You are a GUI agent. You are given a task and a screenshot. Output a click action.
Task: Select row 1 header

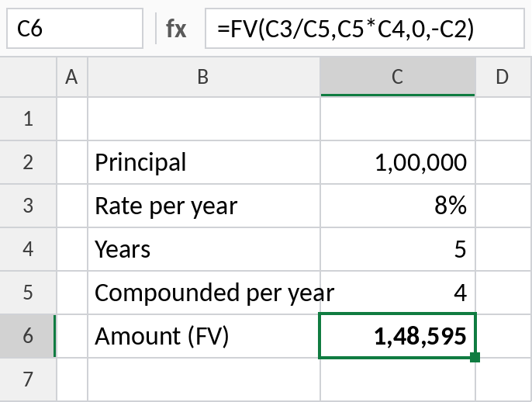pos(28,119)
